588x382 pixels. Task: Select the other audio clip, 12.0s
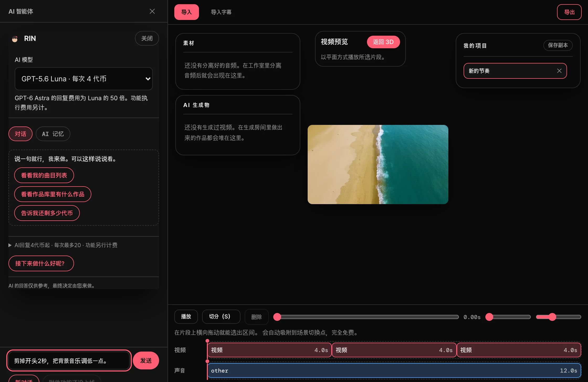tap(394, 370)
